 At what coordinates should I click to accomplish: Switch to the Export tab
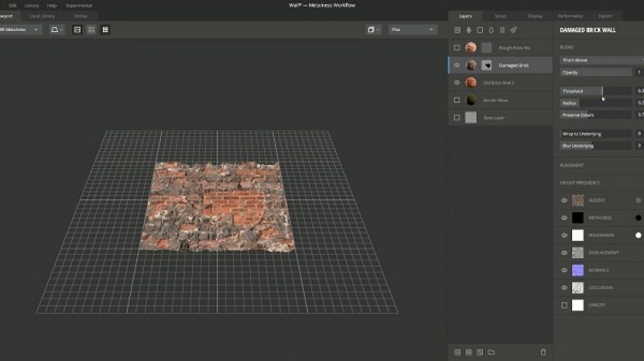tap(605, 16)
